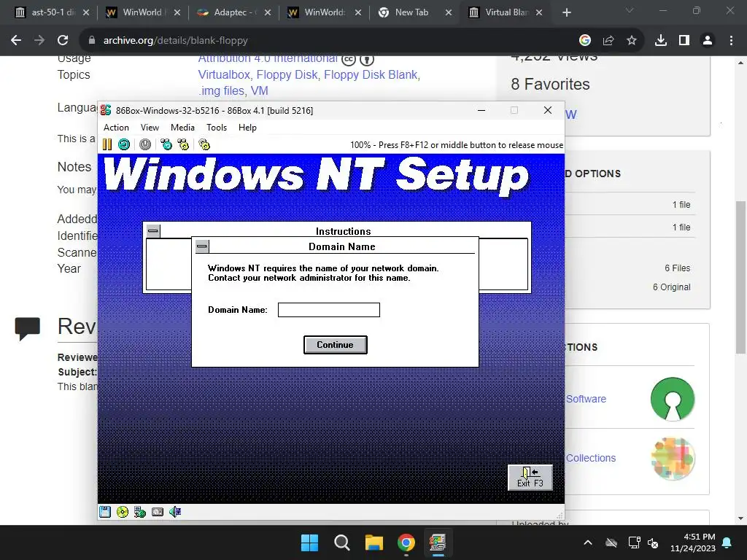Open the Instructions window system menu
The width and height of the screenshot is (747, 560).
pos(153,231)
